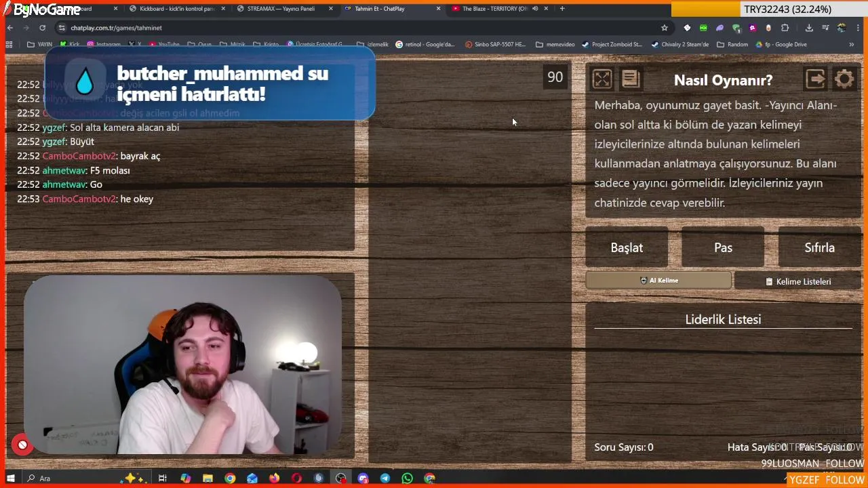Click the red stop icon on webcam overlay
This screenshot has height=488, width=868.
pyautogui.click(x=22, y=445)
